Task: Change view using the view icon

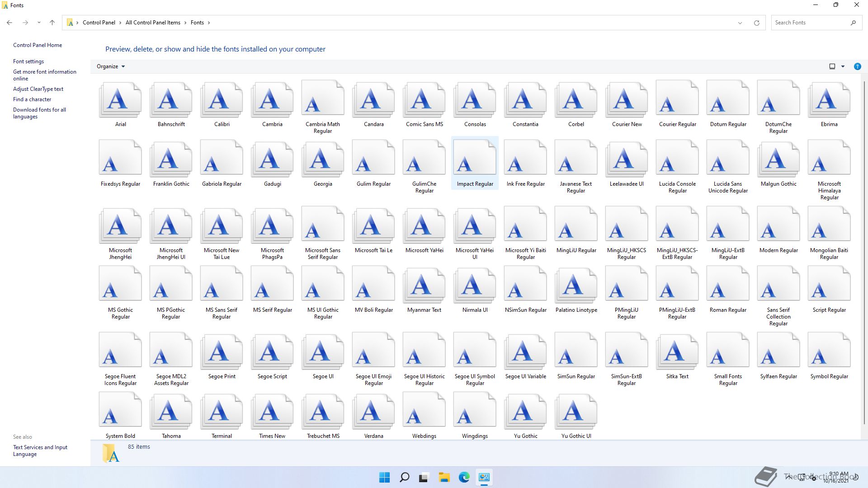Action: click(832, 66)
